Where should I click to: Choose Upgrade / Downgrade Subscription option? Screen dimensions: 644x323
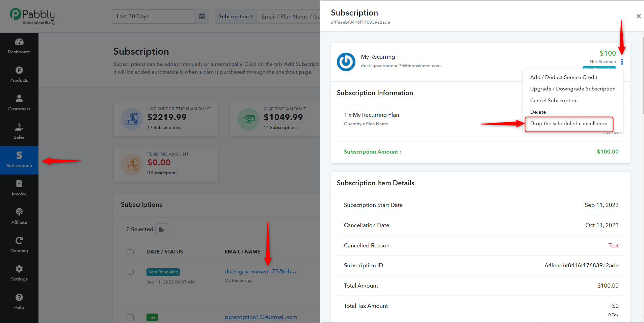point(573,89)
